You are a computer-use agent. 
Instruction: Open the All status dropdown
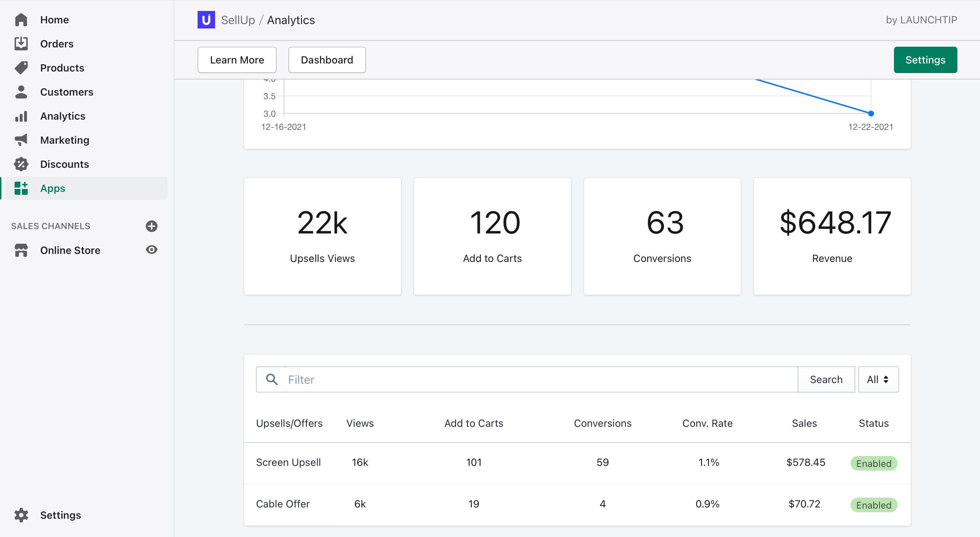point(878,379)
